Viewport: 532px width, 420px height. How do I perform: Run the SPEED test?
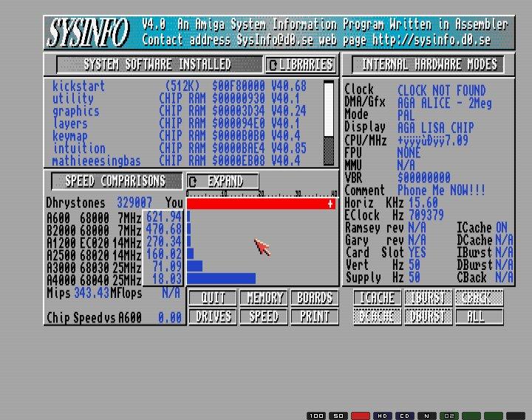pos(264,316)
